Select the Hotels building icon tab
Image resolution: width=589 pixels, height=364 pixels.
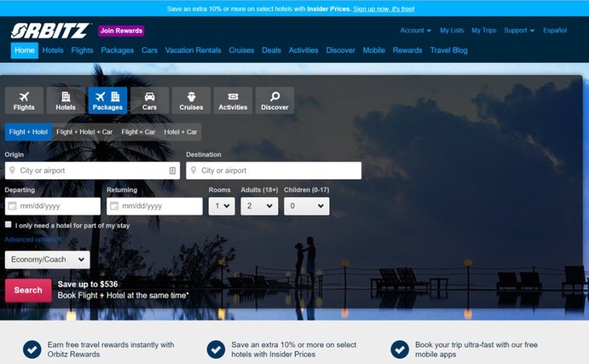tap(66, 101)
